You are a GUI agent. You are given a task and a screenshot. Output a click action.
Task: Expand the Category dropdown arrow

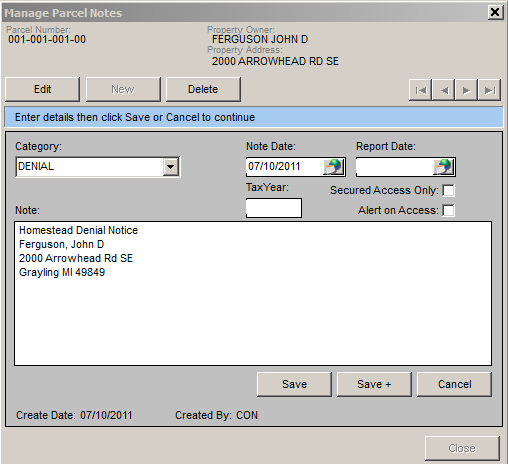[170, 167]
